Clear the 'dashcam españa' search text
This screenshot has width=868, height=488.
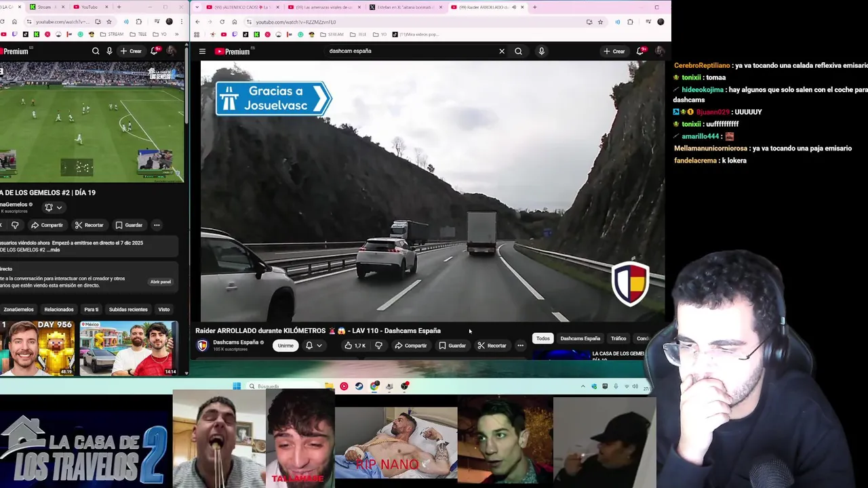pyautogui.click(x=502, y=51)
